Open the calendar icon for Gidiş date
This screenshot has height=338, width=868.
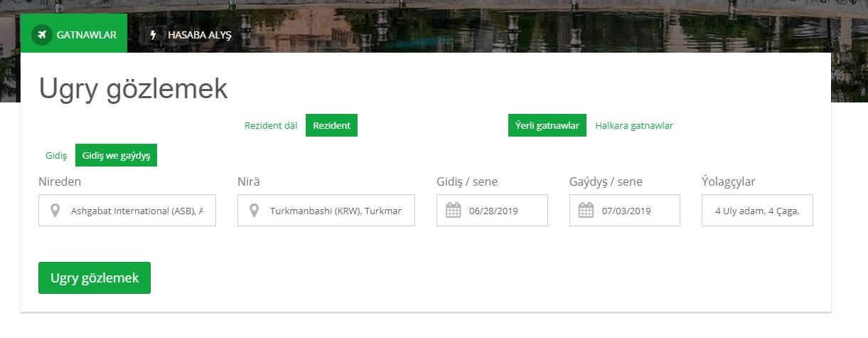pyautogui.click(x=454, y=211)
